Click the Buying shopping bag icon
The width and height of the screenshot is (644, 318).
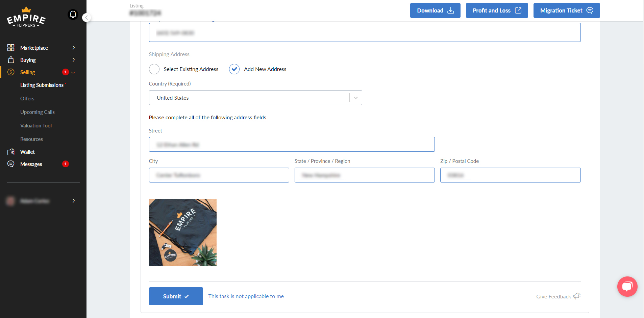tap(11, 60)
